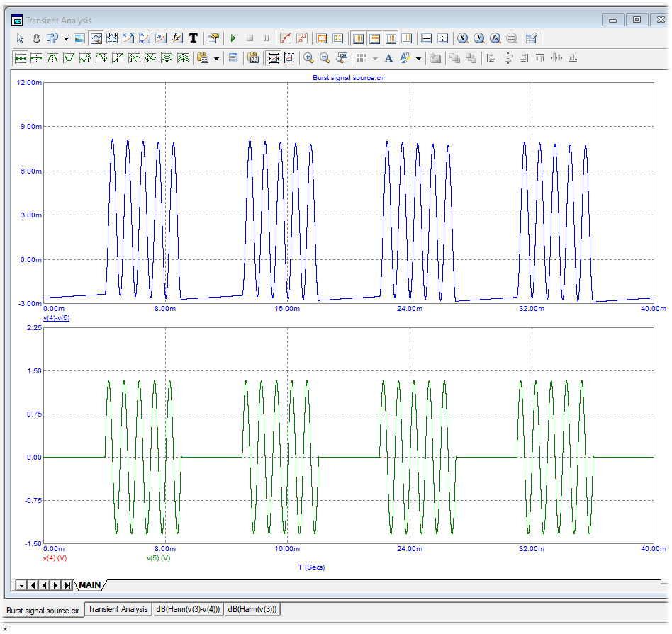This screenshot has width=672, height=634.
Task: Click the numeric output page icon
Action: pyautogui.click(x=233, y=58)
